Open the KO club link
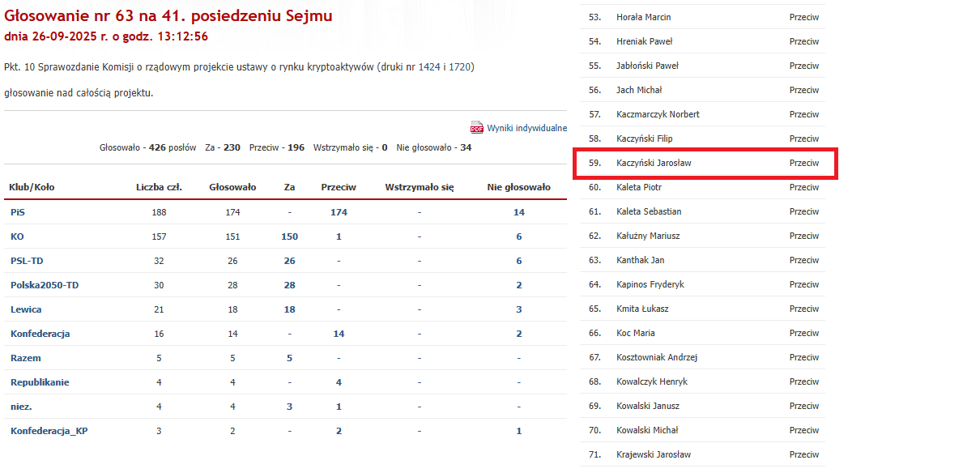This screenshot has height=473, width=980. coord(17,236)
